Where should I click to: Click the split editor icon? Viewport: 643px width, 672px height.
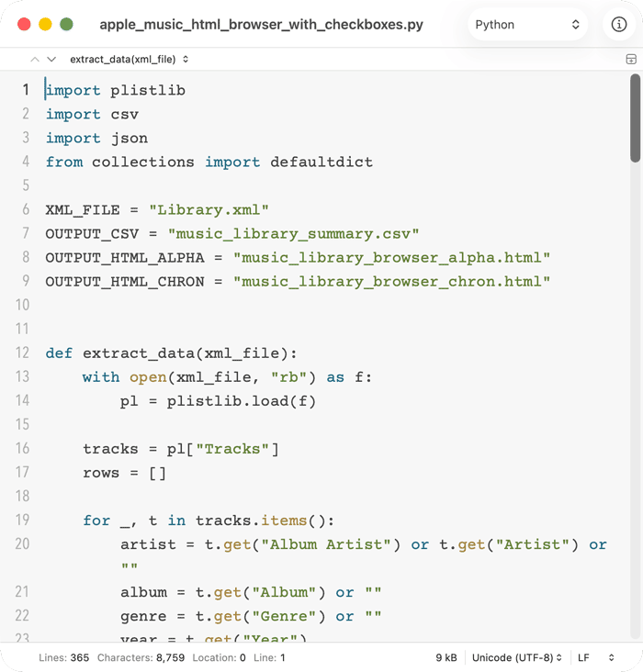pos(631,59)
